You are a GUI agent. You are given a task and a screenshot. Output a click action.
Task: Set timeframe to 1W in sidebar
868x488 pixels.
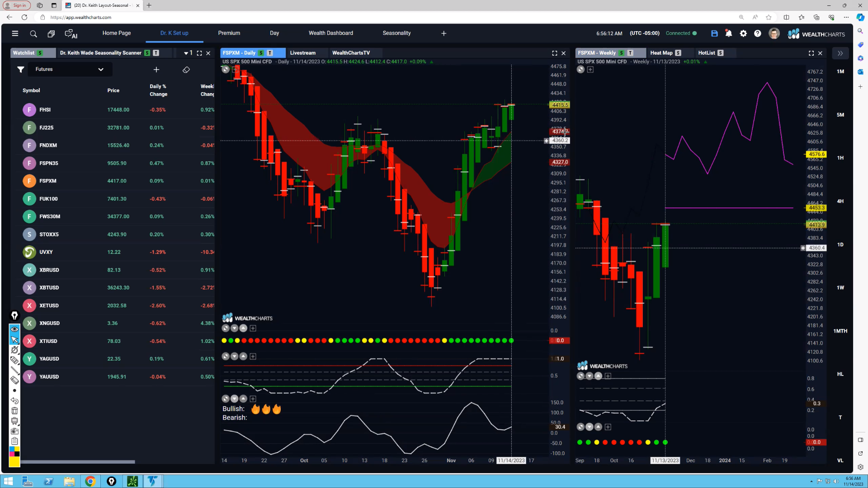click(840, 287)
